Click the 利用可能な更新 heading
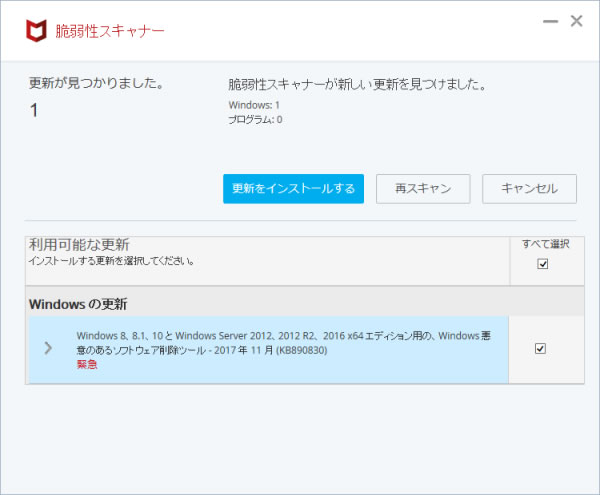Viewport: 600px width, 495px height. click(x=79, y=244)
